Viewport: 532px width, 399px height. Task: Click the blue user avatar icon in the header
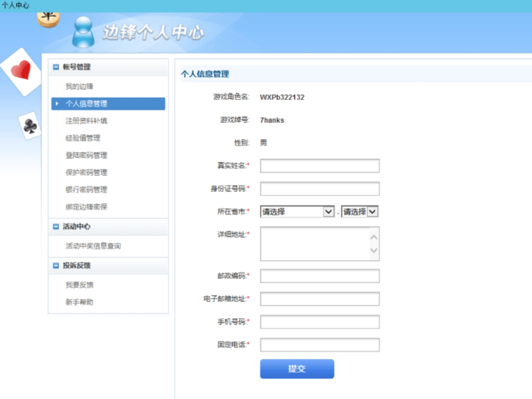coord(83,32)
